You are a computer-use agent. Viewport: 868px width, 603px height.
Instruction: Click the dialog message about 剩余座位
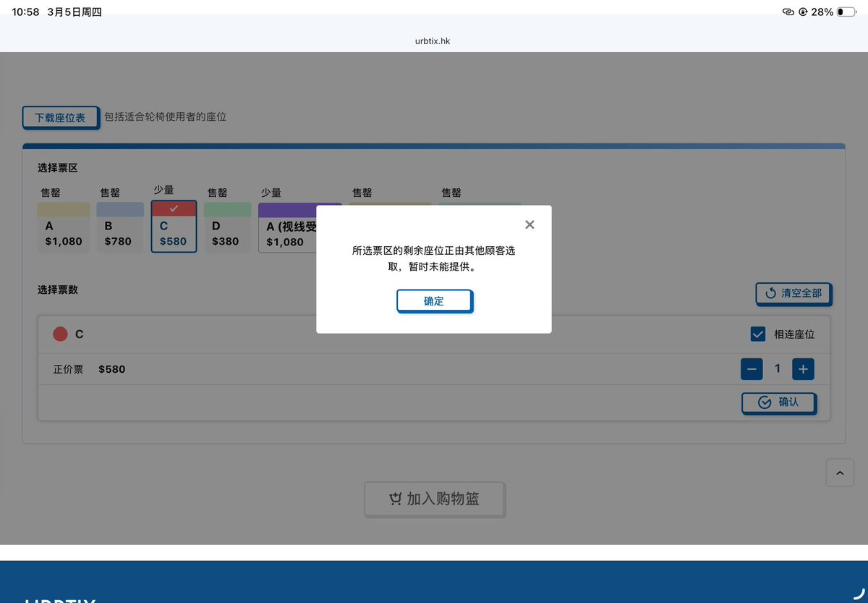(434, 258)
